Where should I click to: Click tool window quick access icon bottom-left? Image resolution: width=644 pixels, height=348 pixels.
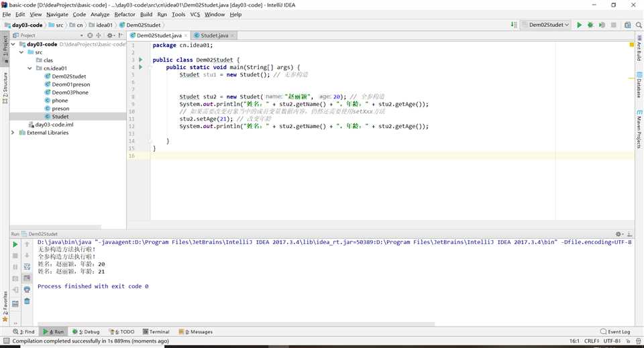(x=6, y=341)
